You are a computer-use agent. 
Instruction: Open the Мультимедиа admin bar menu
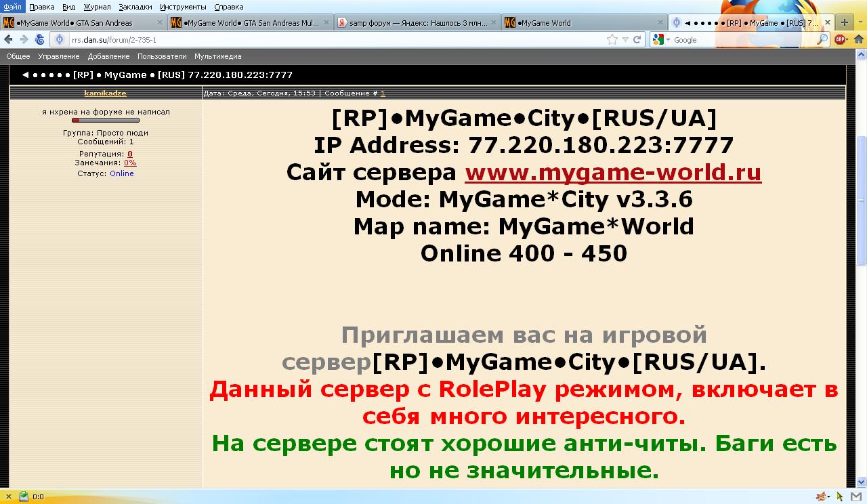point(217,56)
